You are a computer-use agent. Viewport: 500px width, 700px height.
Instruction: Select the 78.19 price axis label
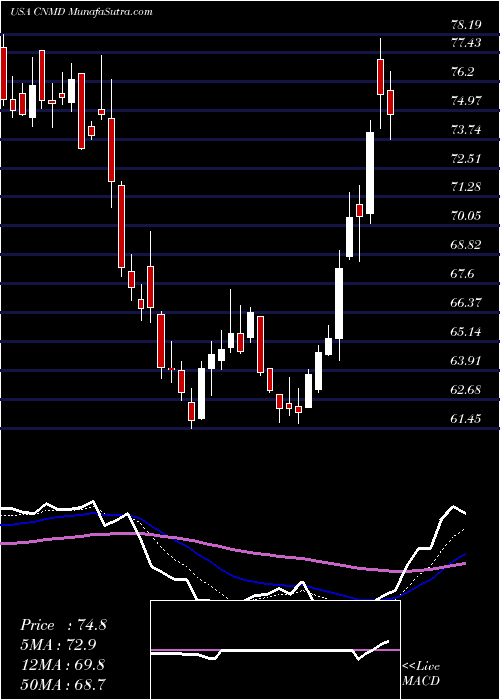pos(466,25)
